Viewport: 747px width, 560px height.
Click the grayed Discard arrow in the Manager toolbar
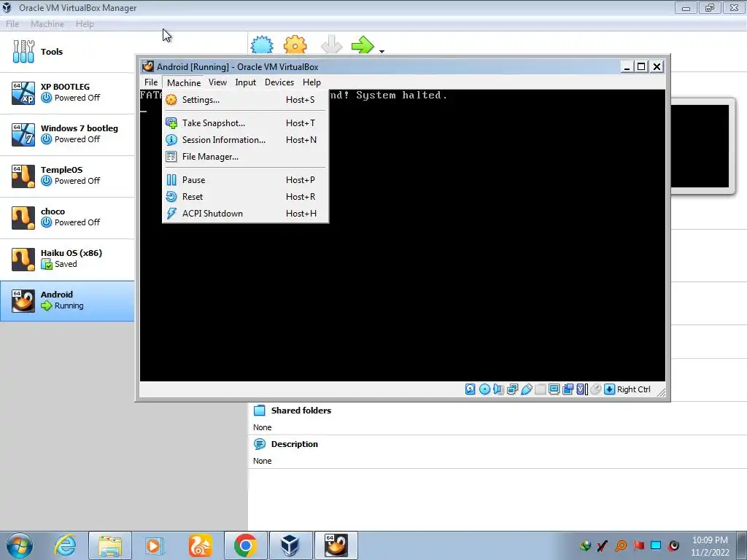click(x=332, y=46)
